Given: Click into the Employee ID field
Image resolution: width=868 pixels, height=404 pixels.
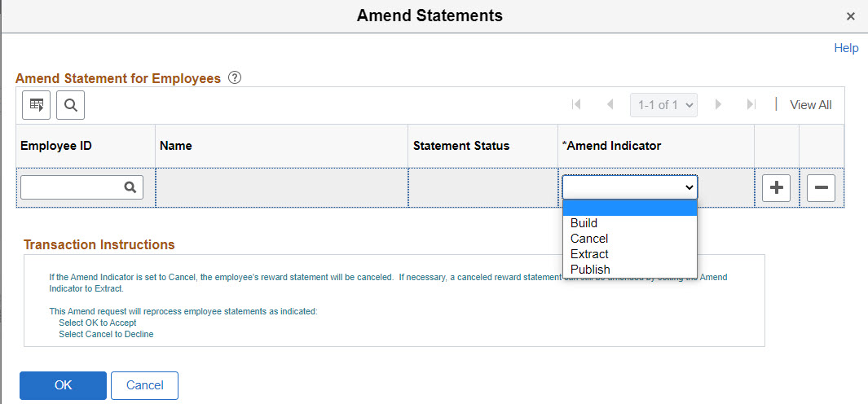Looking at the screenshot, I should click(72, 187).
